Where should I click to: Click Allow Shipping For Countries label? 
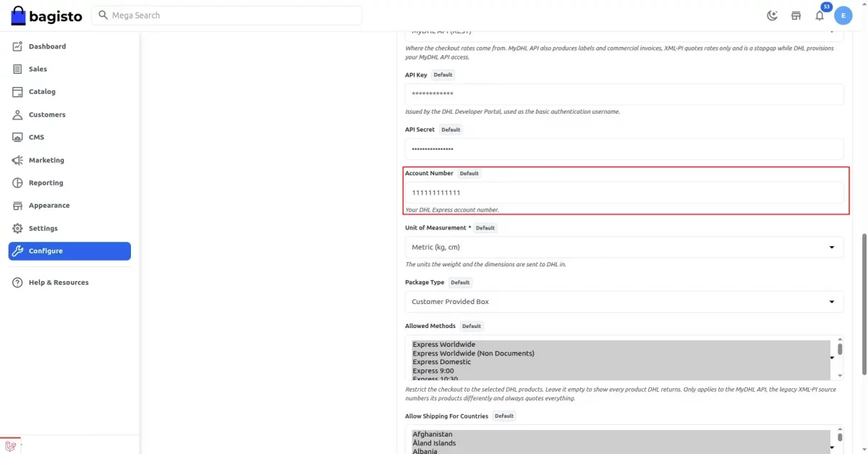446,416
